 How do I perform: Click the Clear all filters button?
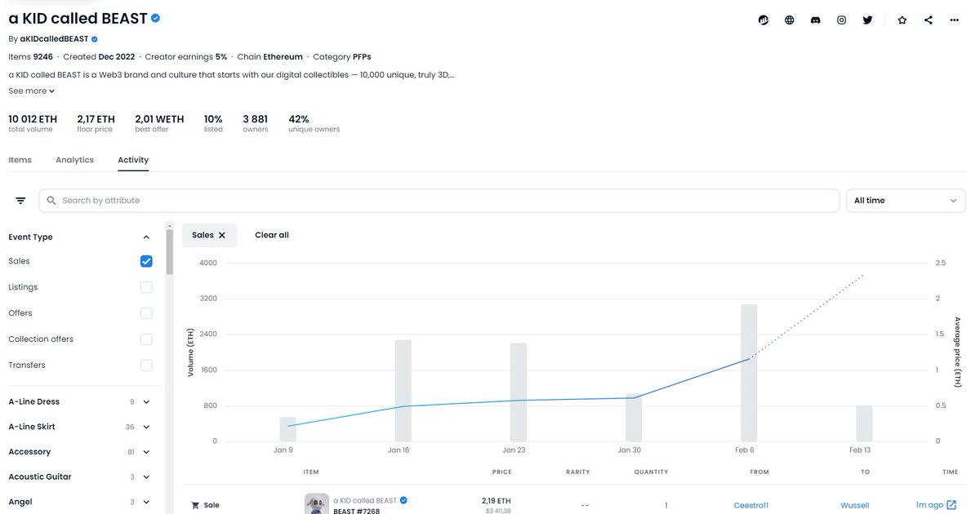coord(271,234)
